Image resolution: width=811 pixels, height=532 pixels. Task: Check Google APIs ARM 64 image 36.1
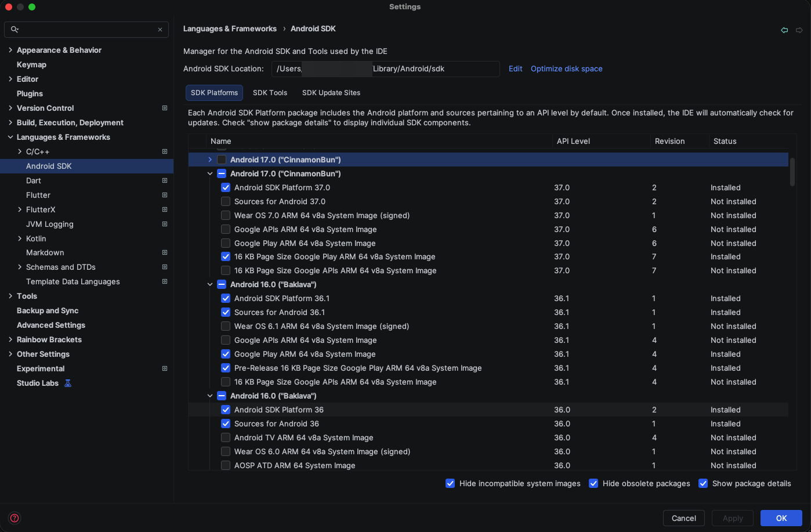click(226, 340)
